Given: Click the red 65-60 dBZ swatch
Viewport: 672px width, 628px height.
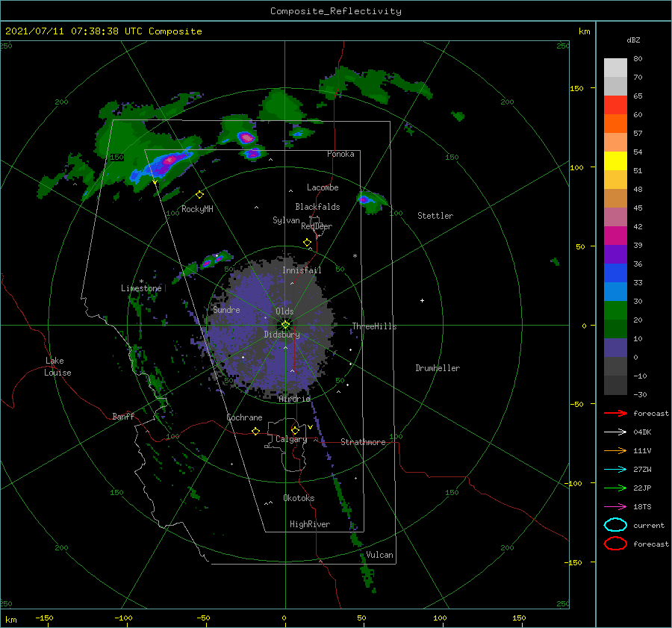Looking at the screenshot, I should pyautogui.click(x=615, y=105).
